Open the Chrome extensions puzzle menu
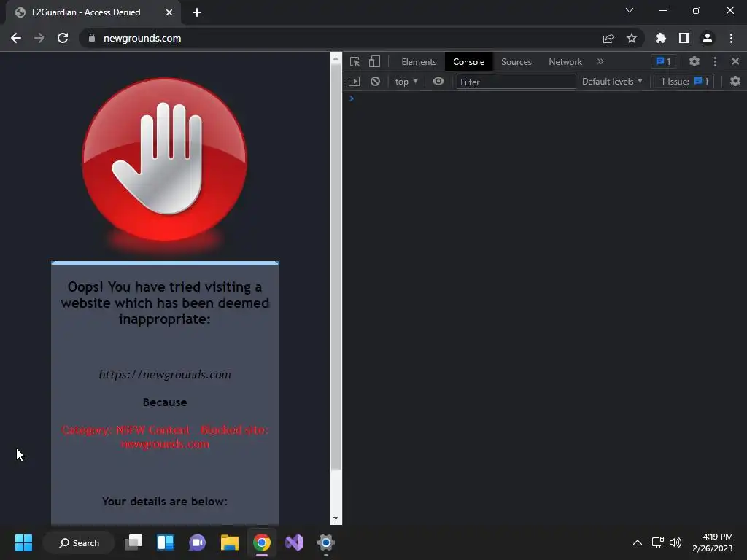Viewport: 747px width, 560px height. pyautogui.click(x=661, y=38)
